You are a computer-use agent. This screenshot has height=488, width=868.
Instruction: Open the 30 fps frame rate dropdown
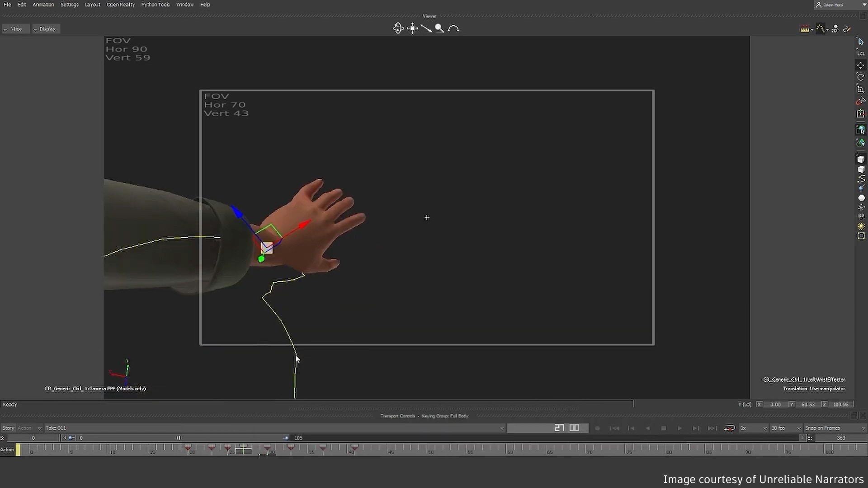click(786, 428)
